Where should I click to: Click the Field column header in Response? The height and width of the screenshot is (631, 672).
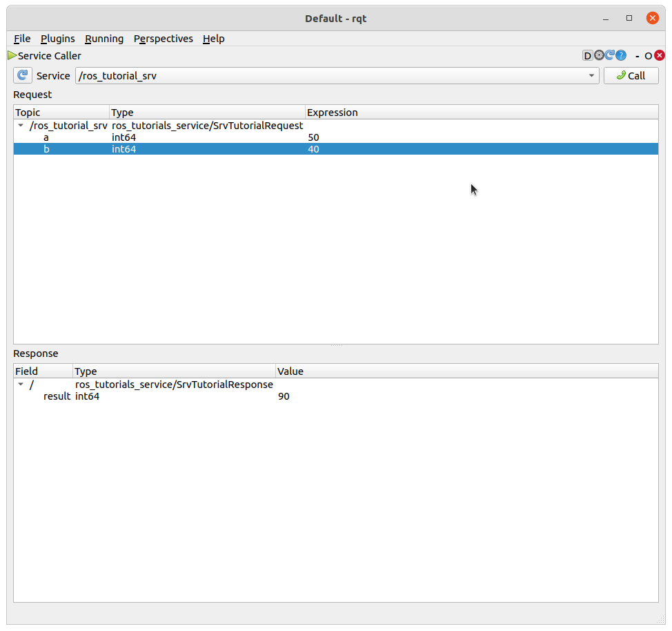43,371
